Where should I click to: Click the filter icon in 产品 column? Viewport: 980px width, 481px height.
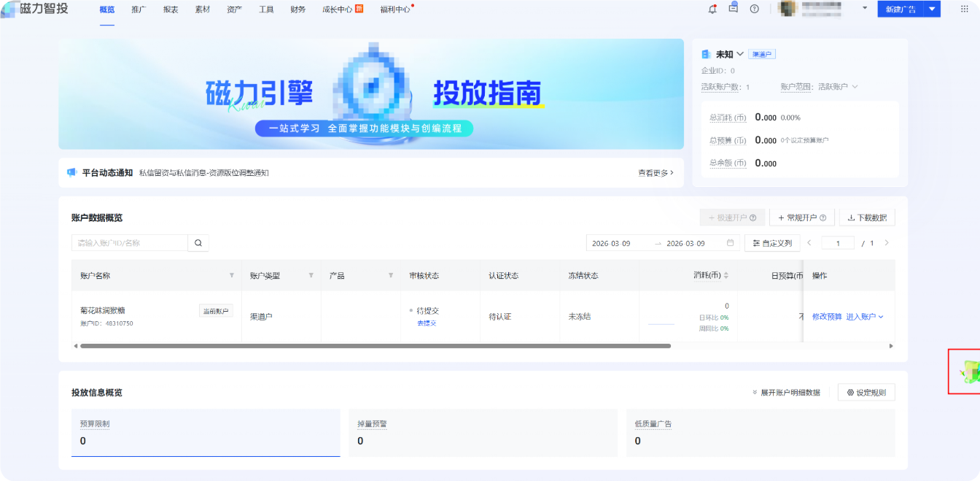tap(391, 276)
